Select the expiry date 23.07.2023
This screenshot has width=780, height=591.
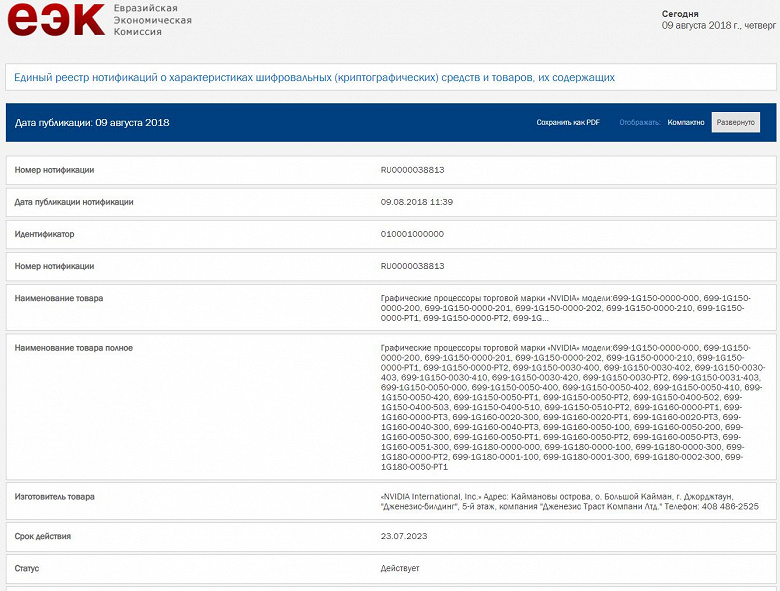[403, 536]
